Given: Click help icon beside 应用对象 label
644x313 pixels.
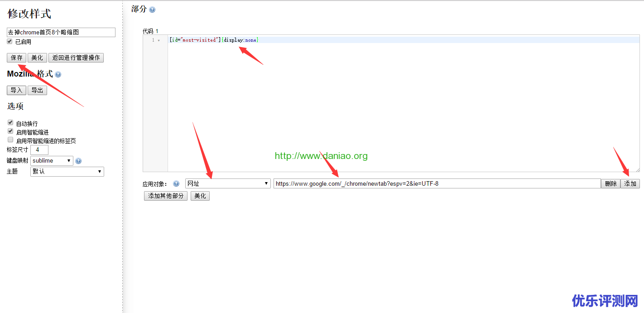Looking at the screenshot, I should (176, 184).
